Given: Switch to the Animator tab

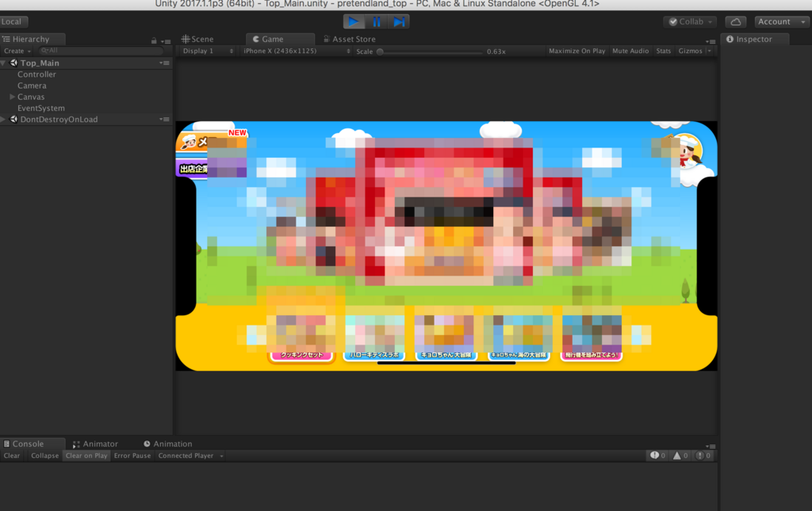Looking at the screenshot, I should (x=95, y=444).
